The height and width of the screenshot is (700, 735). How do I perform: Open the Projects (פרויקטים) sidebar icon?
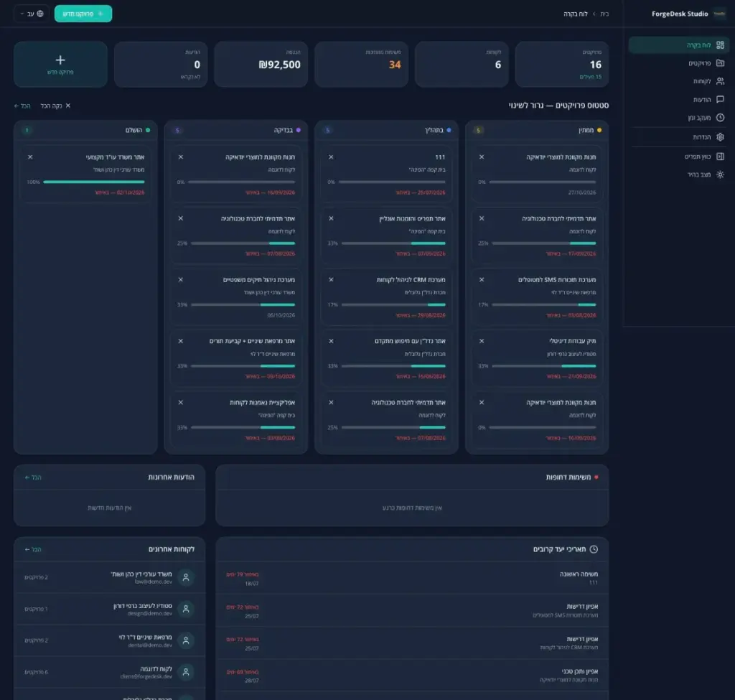pos(720,63)
